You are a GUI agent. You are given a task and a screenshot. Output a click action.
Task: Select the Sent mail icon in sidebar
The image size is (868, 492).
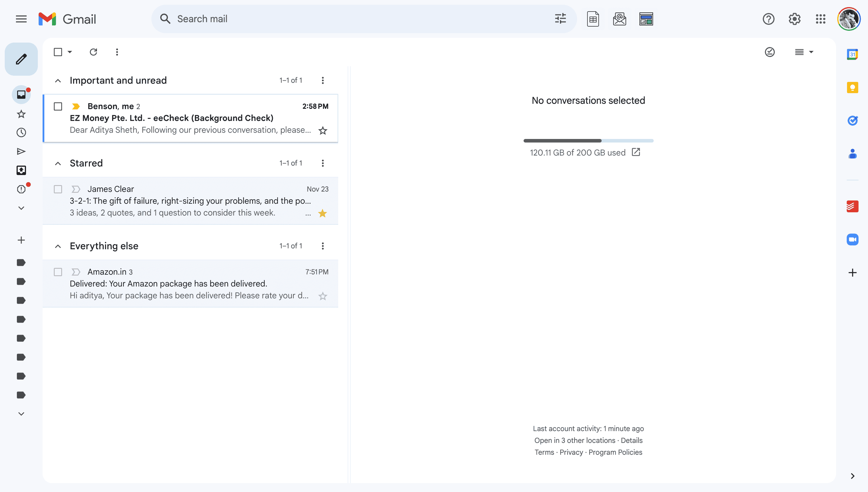tap(21, 151)
